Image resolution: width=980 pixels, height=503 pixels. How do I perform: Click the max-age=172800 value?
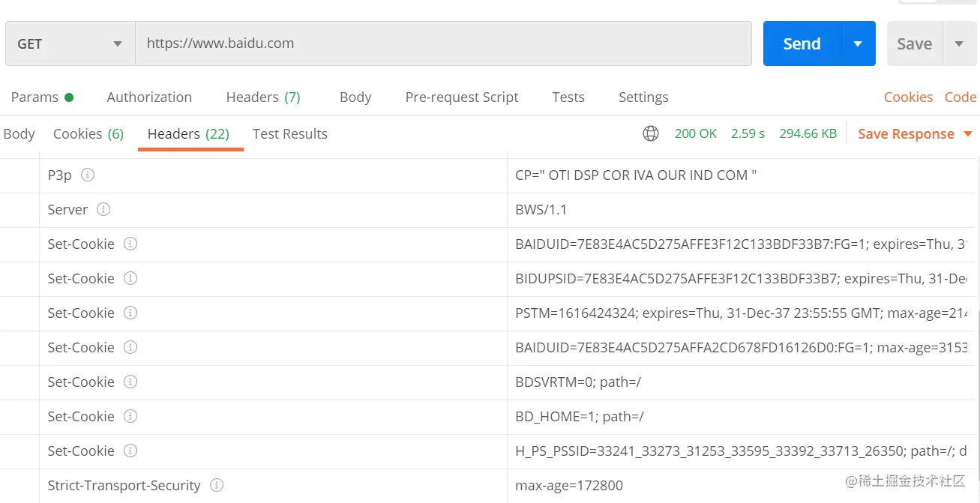(569, 485)
